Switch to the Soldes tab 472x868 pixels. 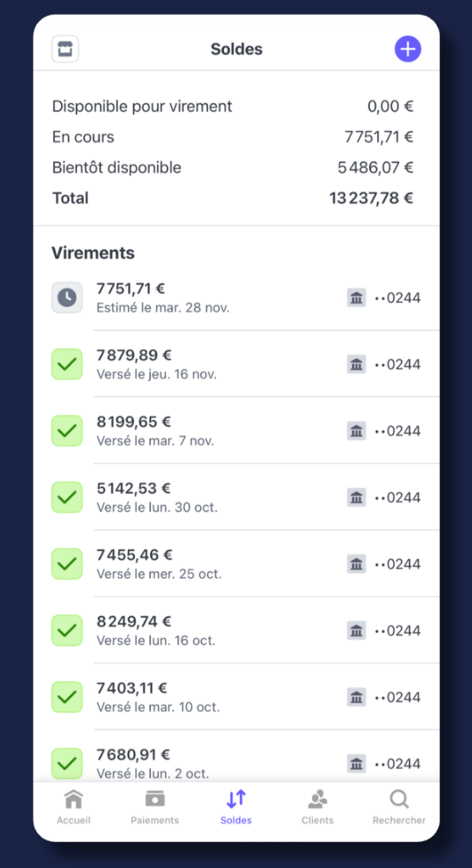[x=236, y=805]
